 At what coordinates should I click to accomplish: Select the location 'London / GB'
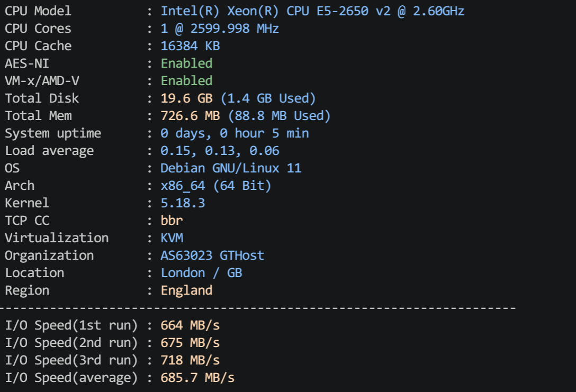click(201, 273)
